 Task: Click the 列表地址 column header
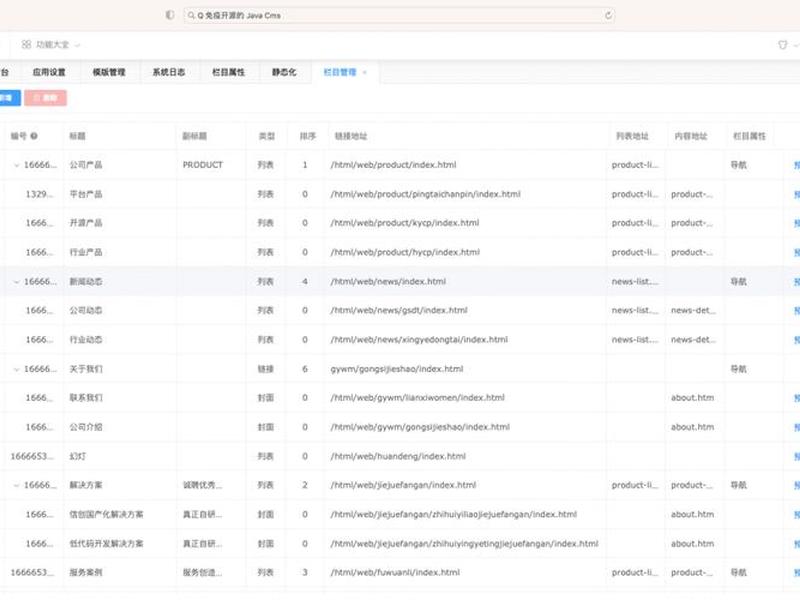632,136
